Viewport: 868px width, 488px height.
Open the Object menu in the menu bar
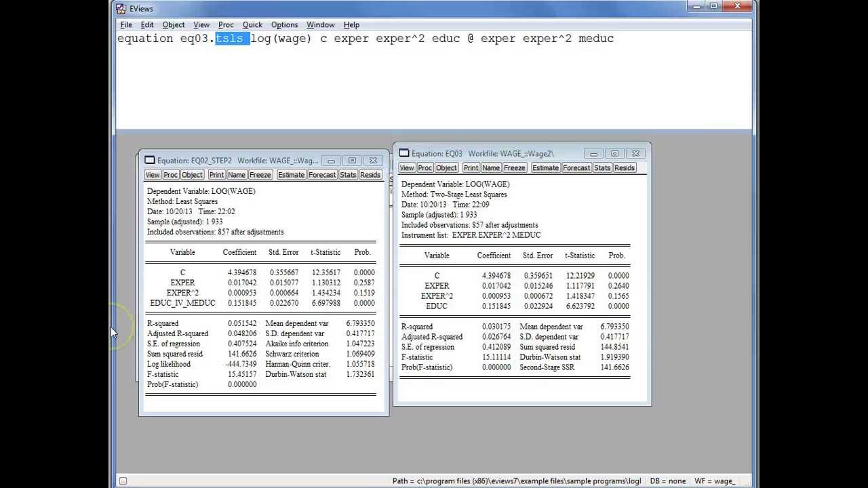[x=174, y=24]
